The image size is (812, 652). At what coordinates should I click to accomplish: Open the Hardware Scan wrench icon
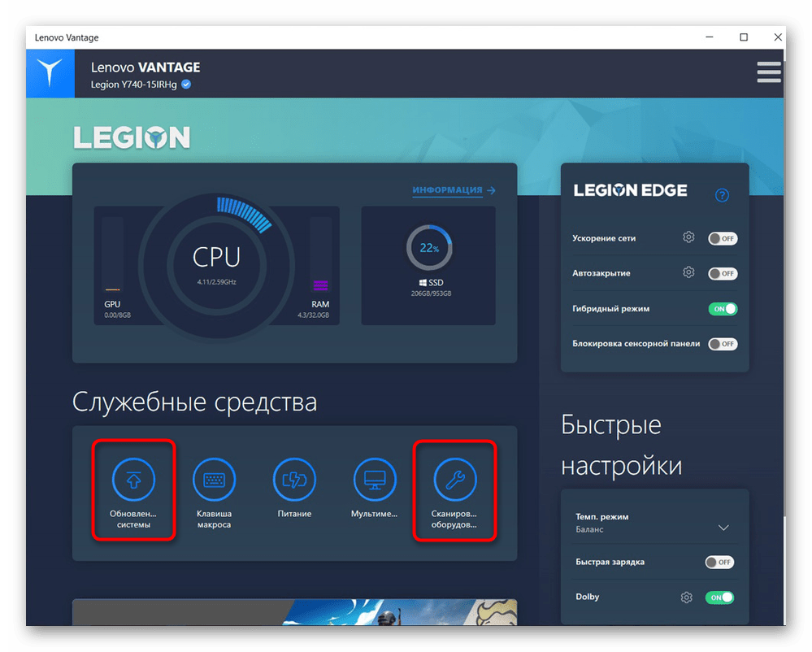[454, 480]
